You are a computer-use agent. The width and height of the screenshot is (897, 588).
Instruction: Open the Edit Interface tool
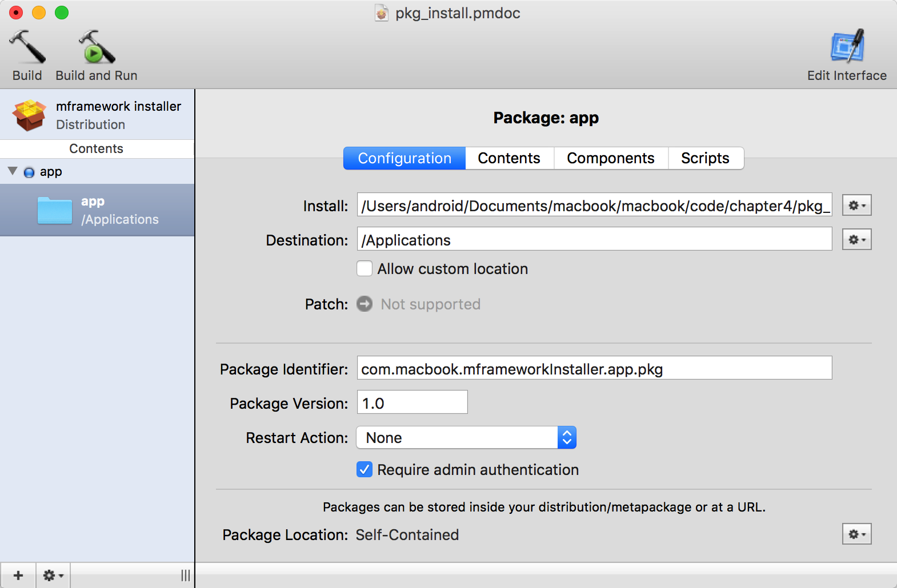click(x=847, y=47)
